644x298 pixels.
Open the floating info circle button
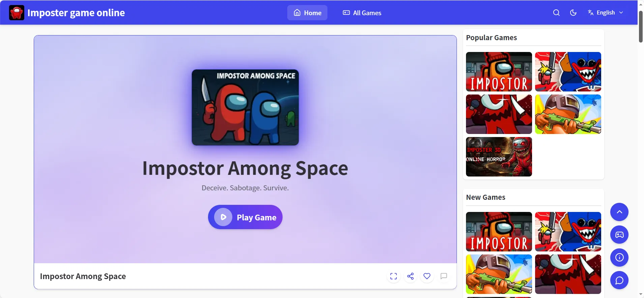coord(619,258)
